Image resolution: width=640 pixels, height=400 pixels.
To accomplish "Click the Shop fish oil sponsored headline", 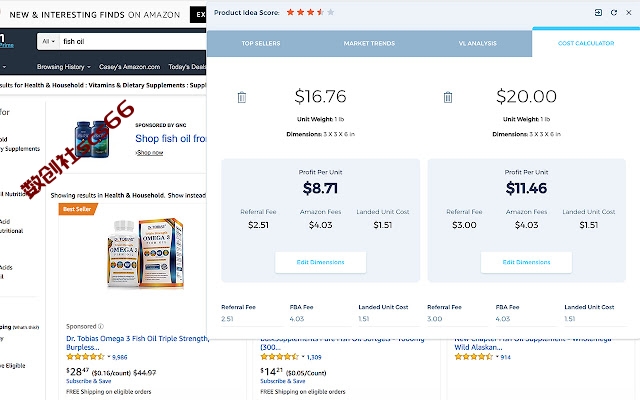I will (171, 139).
